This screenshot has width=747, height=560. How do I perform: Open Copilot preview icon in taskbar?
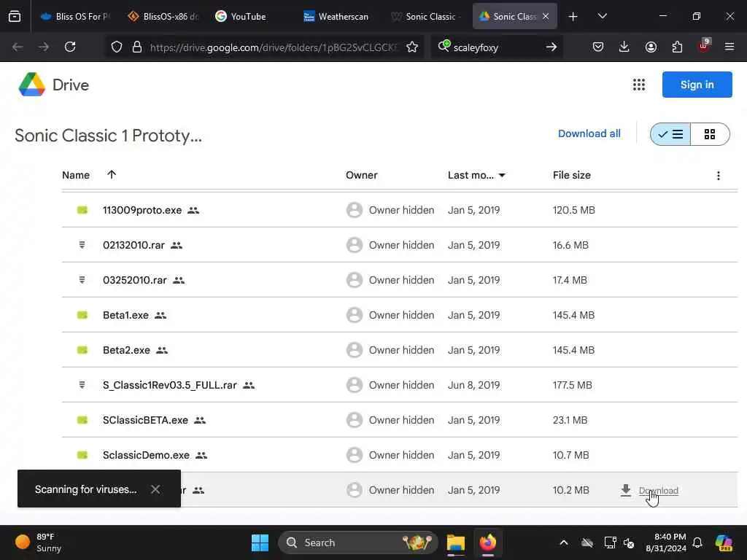pos(724,542)
